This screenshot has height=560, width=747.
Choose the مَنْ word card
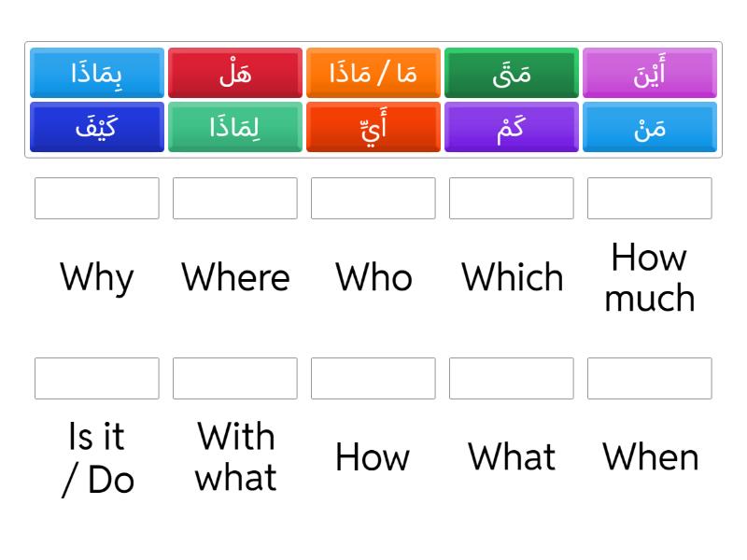[x=650, y=128]
